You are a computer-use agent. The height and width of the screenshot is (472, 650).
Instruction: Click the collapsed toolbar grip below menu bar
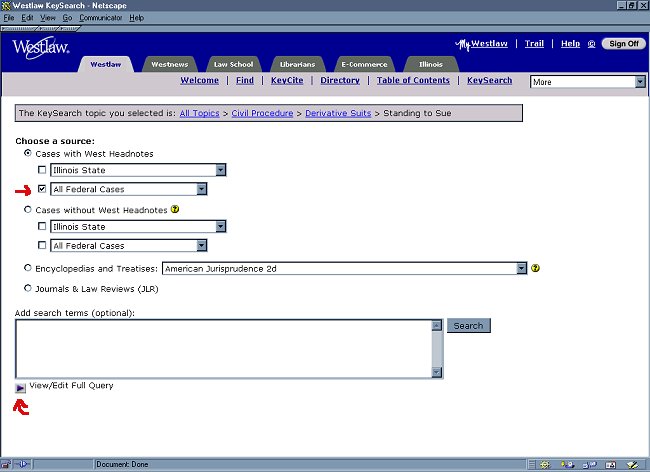(41, 29)
